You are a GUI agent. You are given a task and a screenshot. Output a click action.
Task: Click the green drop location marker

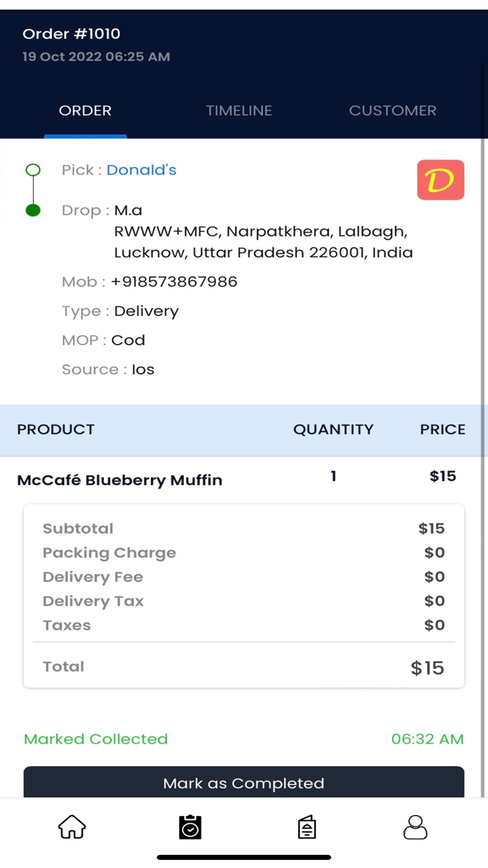pos(33,210)
